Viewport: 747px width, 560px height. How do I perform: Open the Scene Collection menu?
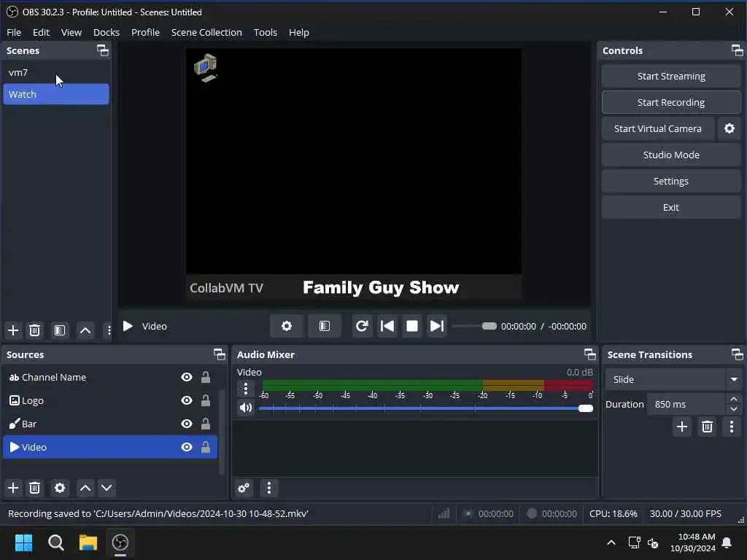(206, 32)
